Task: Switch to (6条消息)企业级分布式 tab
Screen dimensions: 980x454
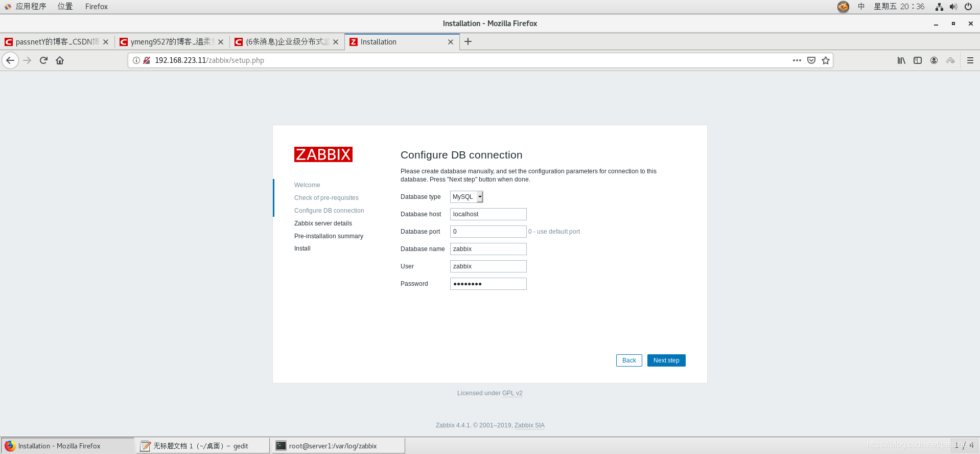Action: (x=287, y=42)
